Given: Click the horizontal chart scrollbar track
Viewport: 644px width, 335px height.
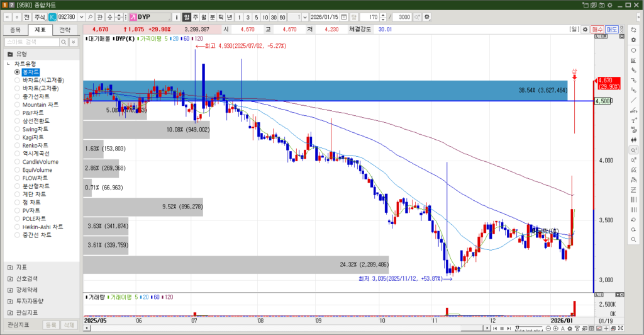Looking at the screenshot, I should [275, 328].
